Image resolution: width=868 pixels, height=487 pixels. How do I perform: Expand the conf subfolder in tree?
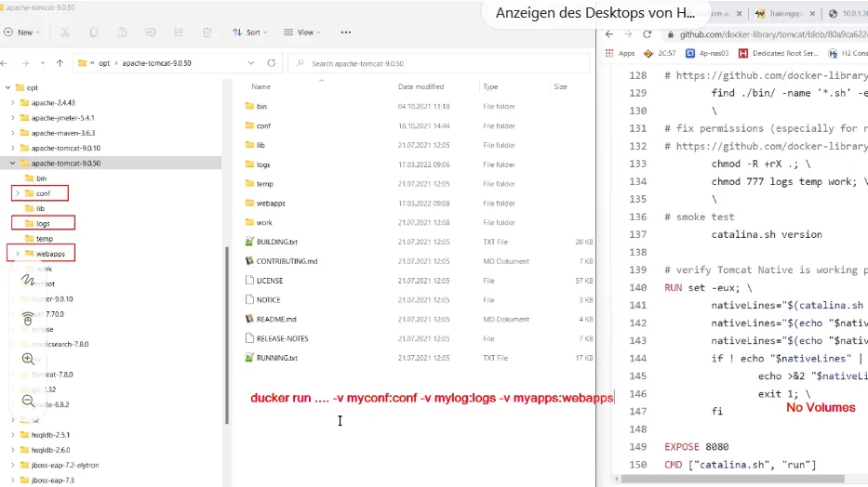pyautogui.click(x=18, y=193)
